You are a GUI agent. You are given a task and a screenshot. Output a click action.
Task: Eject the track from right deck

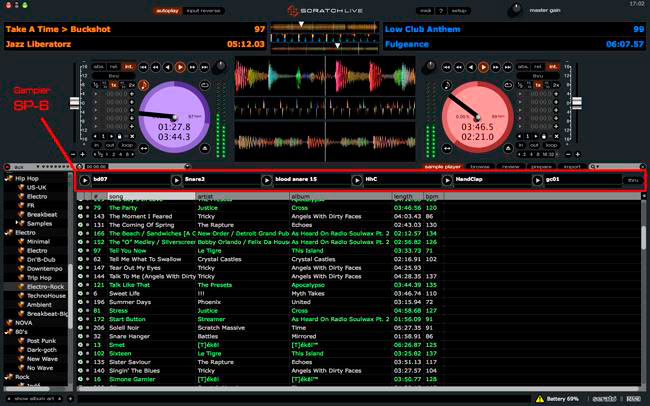pyautogui.click(x=508, y=148)
